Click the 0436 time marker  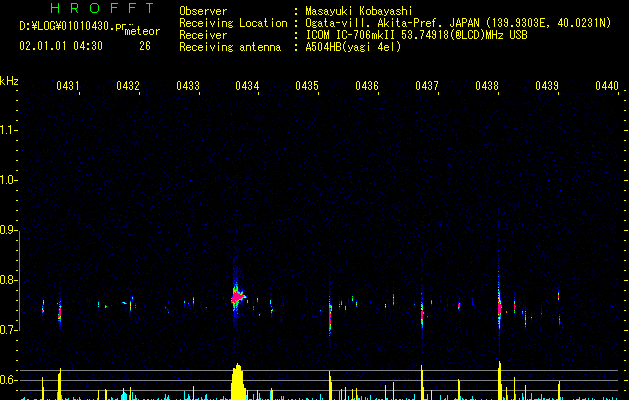pyautogui.click(x=367, y=86)
